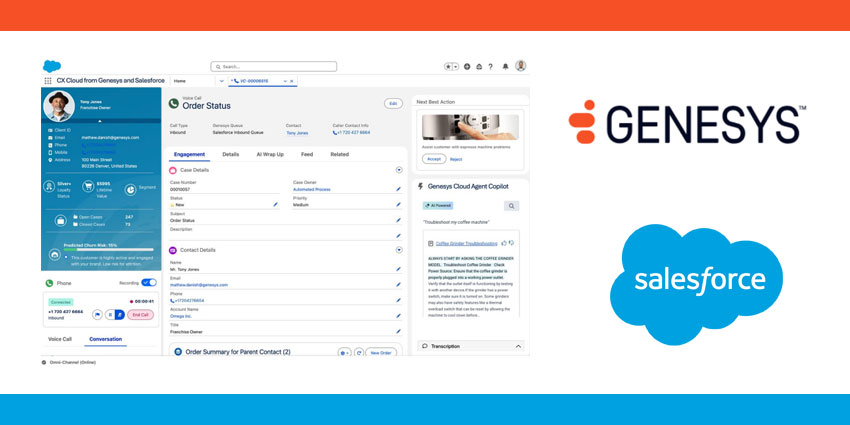Refresh the Order Summary list
This screenshot has width=850, height=425.
[359, 352]
